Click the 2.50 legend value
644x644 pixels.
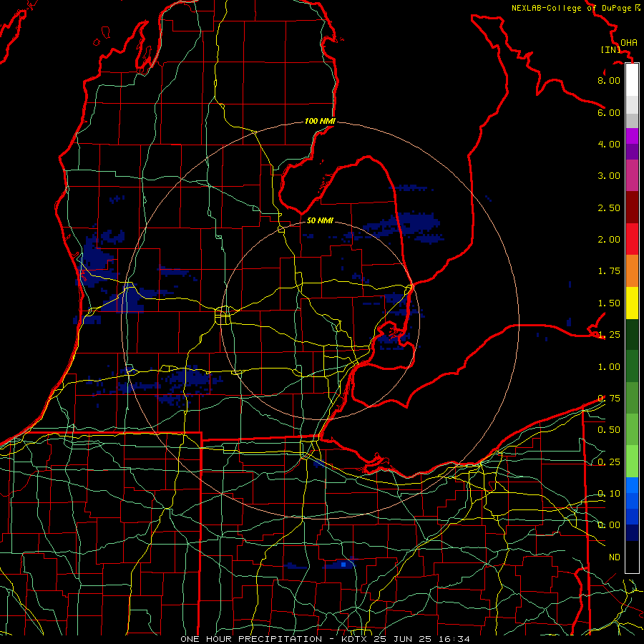pos(609,208)
